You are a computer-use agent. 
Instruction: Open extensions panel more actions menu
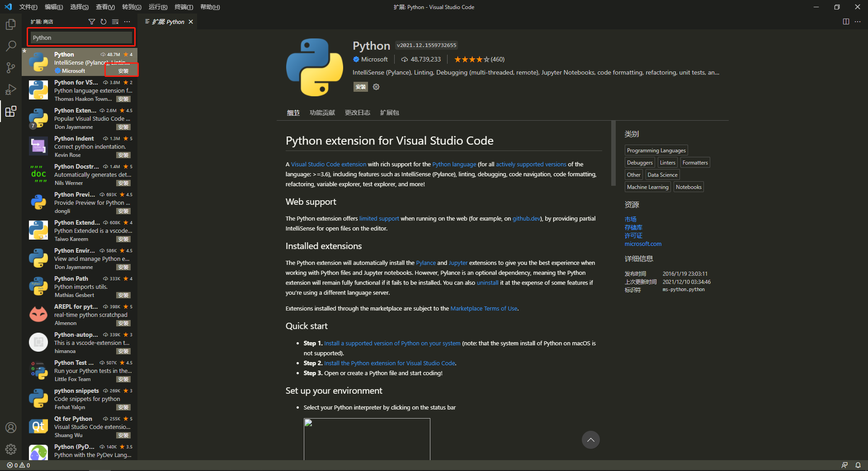(127, 22)
